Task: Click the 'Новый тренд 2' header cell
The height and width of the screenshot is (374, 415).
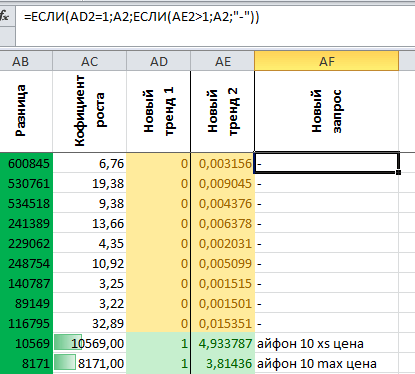Action: pyautogui.click(x=222, y=111)
